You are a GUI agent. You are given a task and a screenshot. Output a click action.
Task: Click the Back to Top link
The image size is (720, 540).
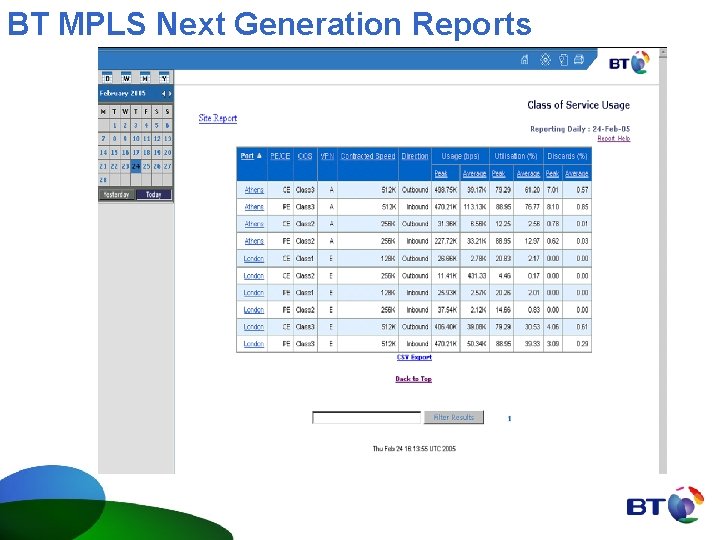tap(413, 379)
